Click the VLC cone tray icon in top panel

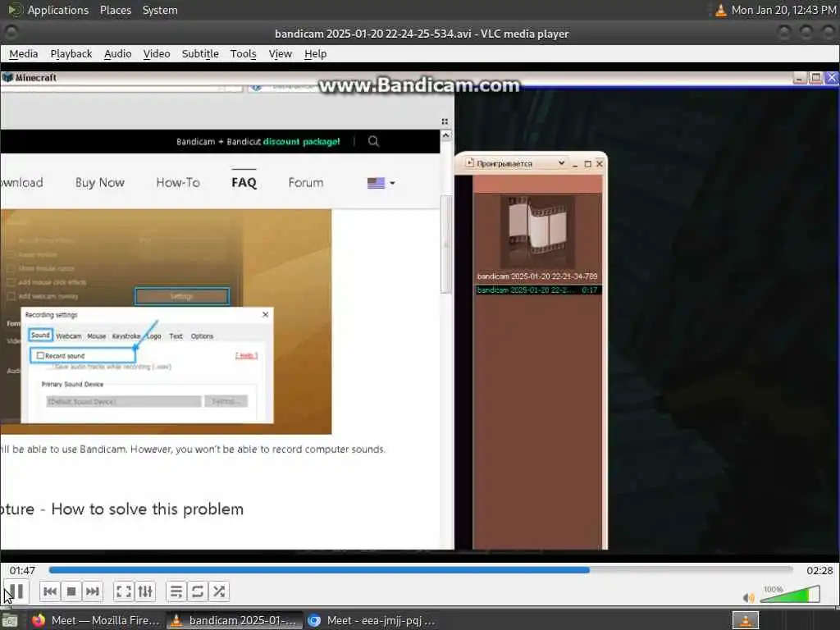720,10
